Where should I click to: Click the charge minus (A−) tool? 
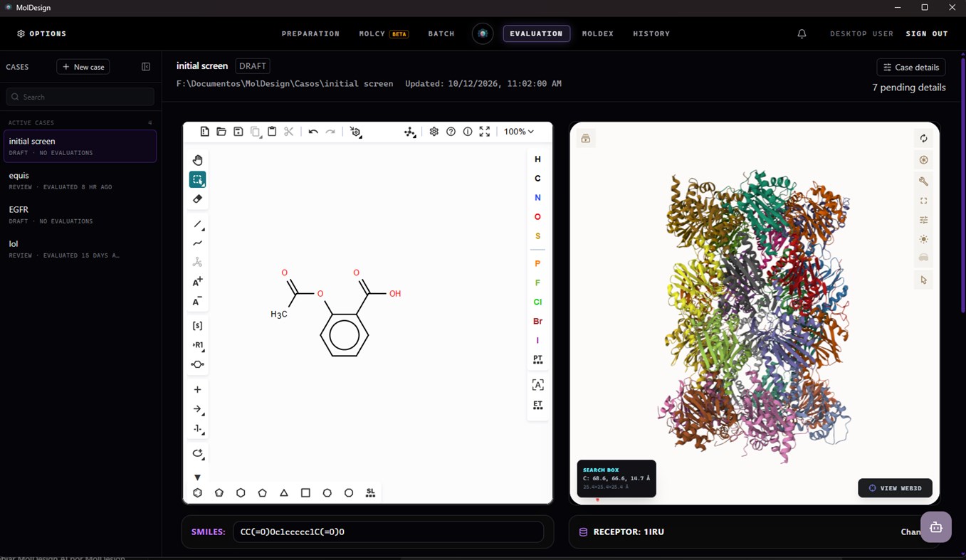tap(198, 301)
